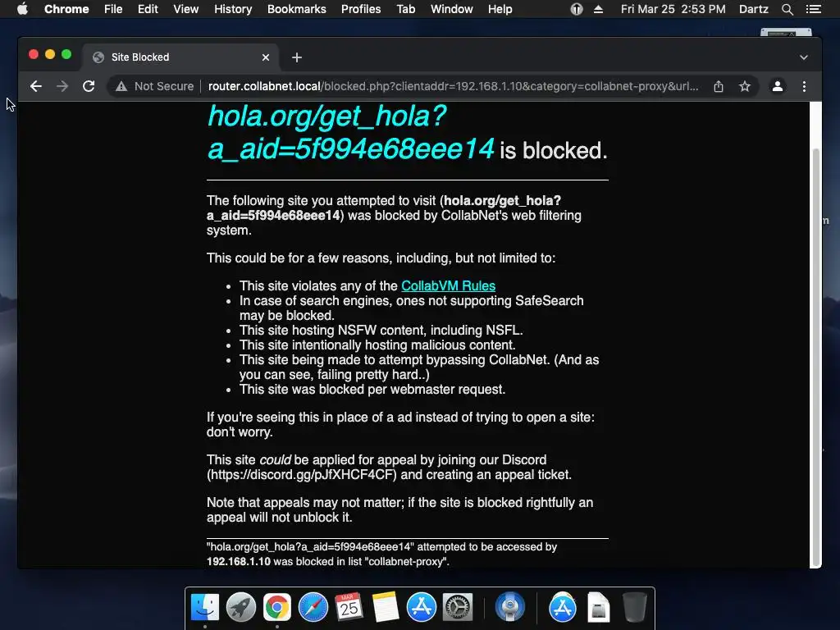The width and height of the screenshot is (840, 630).
Task: Launch Safari from the Dock
Action: [x=313, y=607]
